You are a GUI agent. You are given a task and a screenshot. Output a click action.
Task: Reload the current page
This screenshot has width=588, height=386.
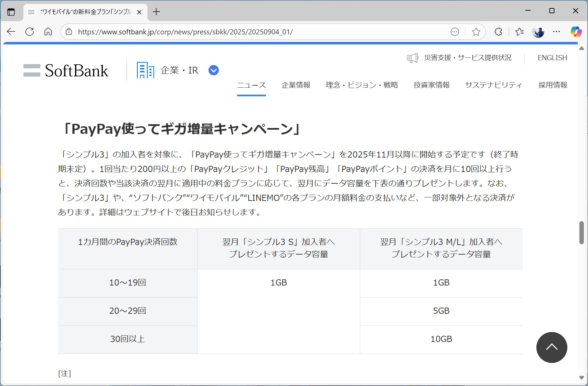[30, 32]
